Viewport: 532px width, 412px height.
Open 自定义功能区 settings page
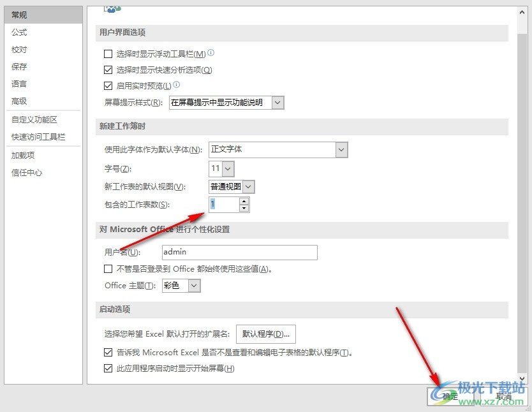click(x=34, y=120)
